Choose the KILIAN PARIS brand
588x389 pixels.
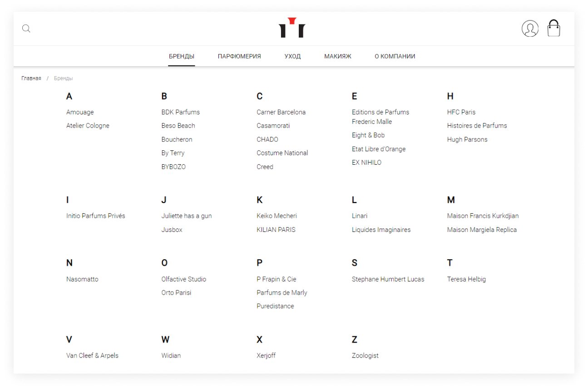(276, 230)
